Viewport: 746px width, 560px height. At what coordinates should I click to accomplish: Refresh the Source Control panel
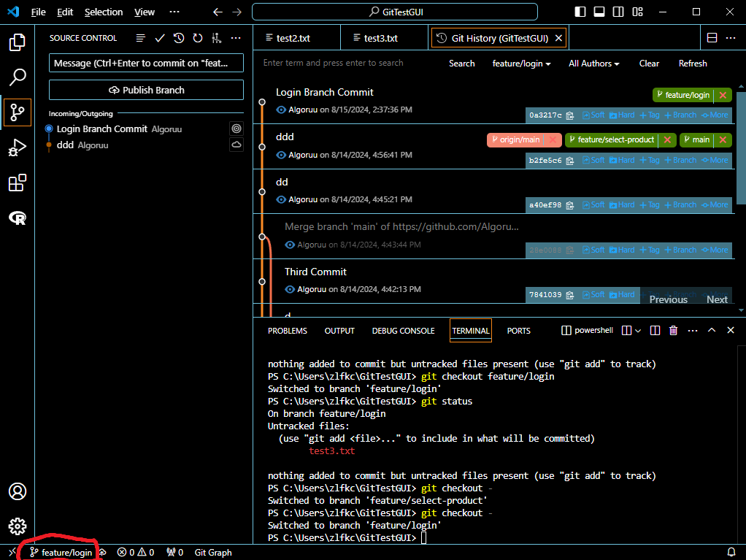click(x=198, y=38)
